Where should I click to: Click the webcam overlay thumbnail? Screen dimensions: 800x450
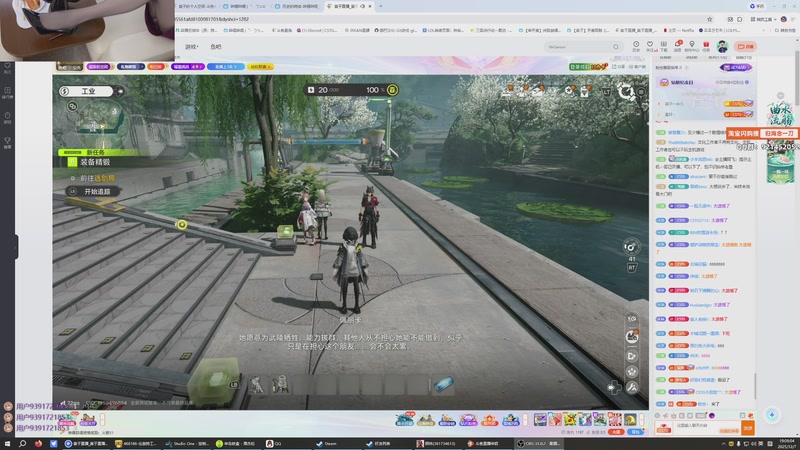(87, 30)
